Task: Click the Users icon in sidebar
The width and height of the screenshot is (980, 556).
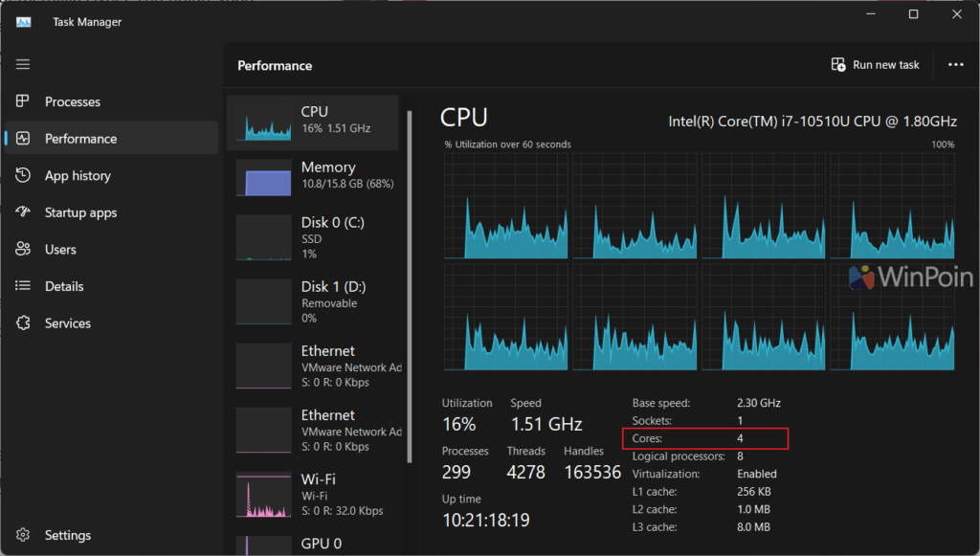Action: coord(24,250)
